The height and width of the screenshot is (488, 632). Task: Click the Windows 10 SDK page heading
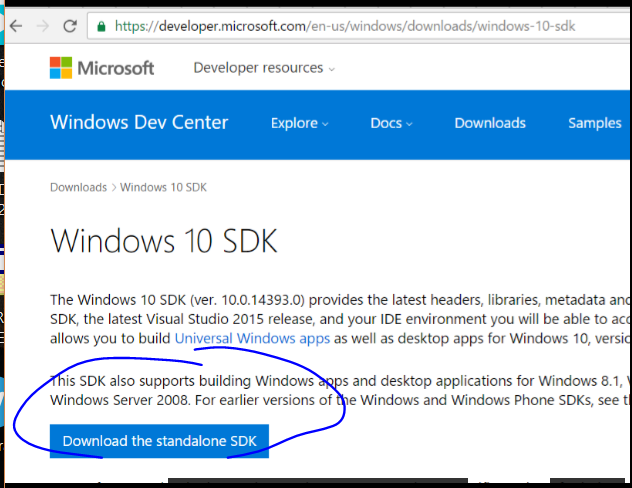[163, 242]
